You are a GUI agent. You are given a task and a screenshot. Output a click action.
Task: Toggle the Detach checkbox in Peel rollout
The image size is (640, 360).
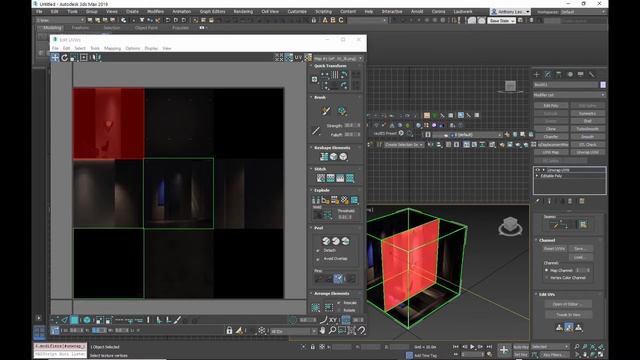318,251
